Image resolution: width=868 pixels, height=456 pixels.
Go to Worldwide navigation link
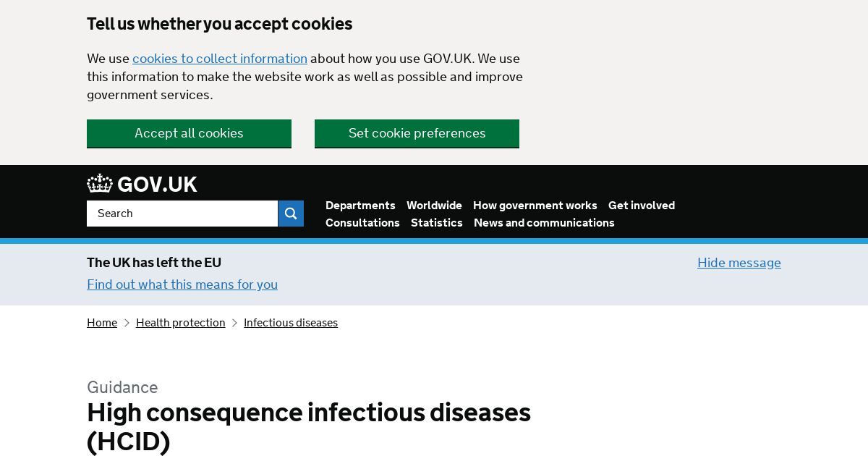(x=434, y=206)
